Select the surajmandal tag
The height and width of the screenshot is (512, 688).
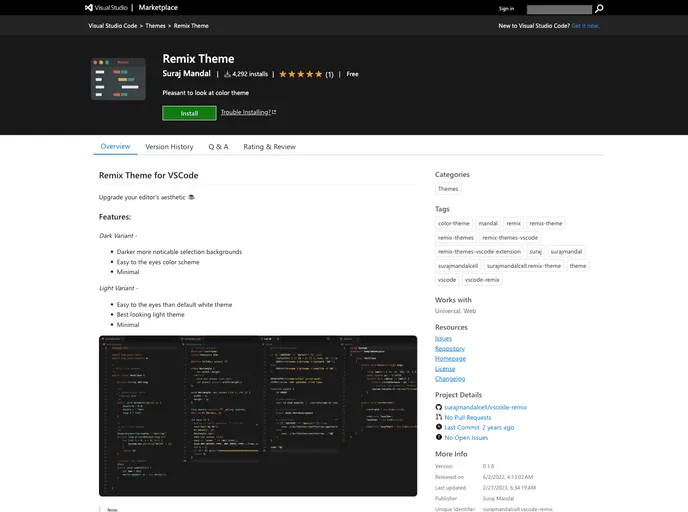point(566,251)
